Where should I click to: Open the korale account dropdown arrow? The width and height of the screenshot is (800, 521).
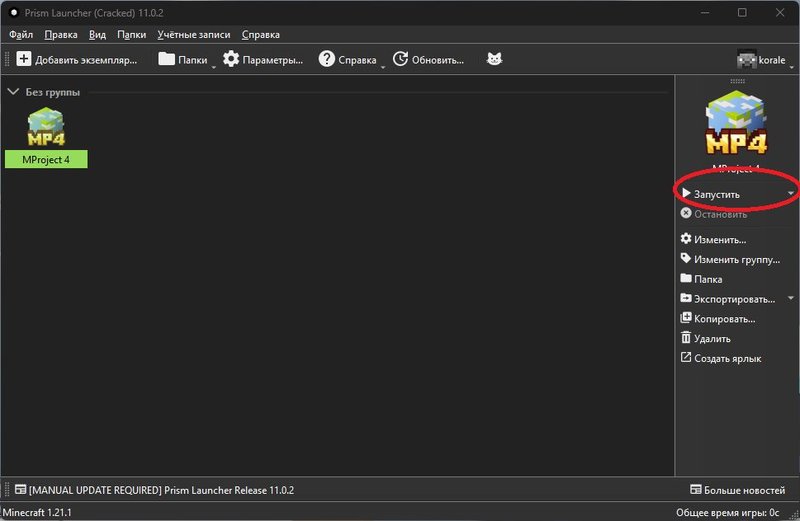[791, 67]
